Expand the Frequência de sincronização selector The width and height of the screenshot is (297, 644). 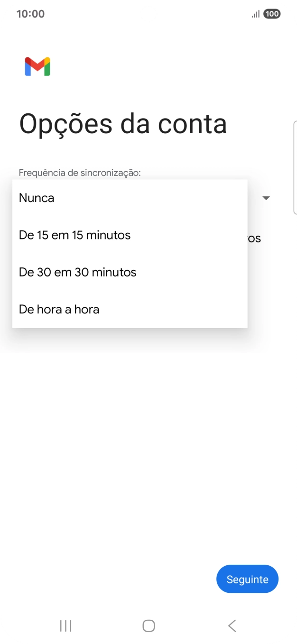coord(266,198)
